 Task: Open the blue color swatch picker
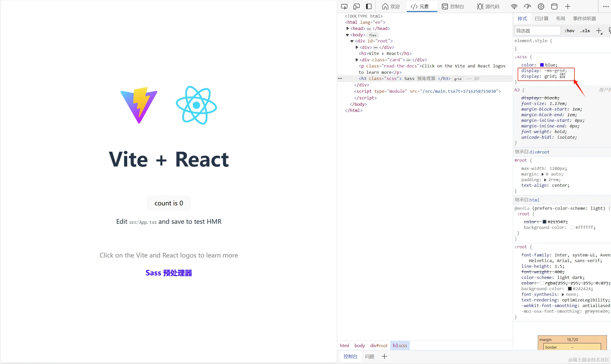coord(542,65)
